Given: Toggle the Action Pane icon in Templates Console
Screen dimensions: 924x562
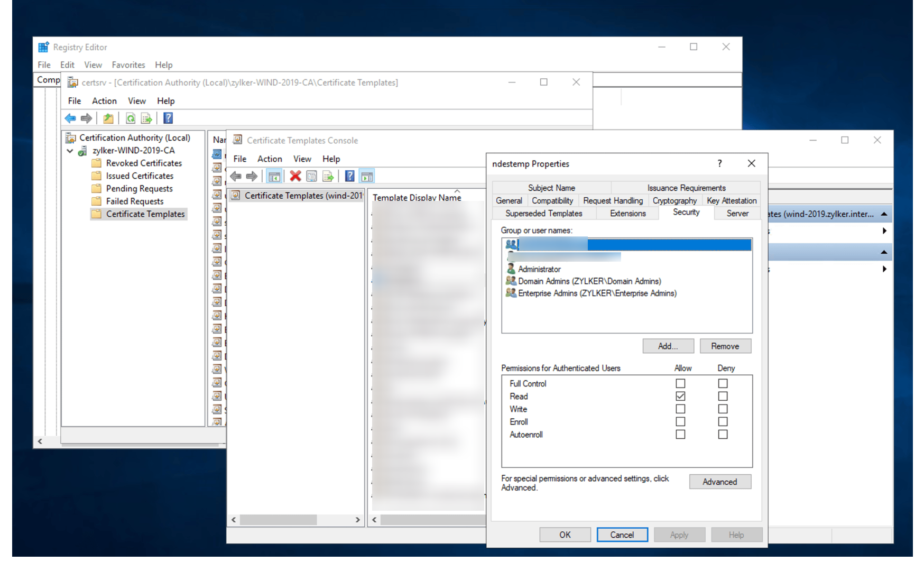Looking at the screenshot, I should [x=367, y=177].
